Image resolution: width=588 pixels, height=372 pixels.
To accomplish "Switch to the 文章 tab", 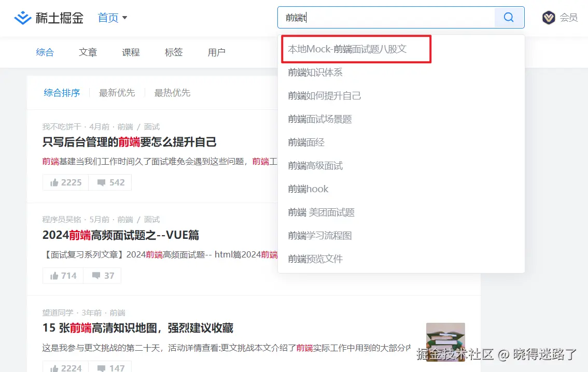I will [88, 52].
